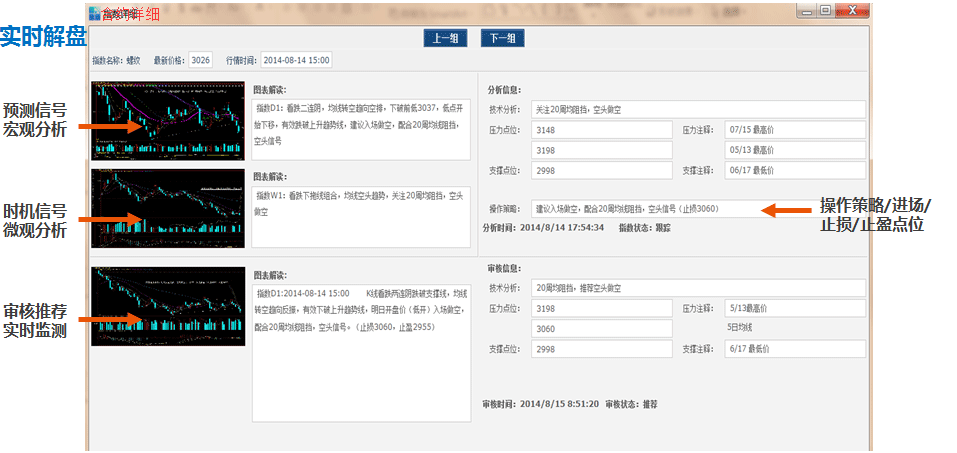Click the 上一组 previous group button
This screenshot has width=957, height=453.
tap(446, 38)
